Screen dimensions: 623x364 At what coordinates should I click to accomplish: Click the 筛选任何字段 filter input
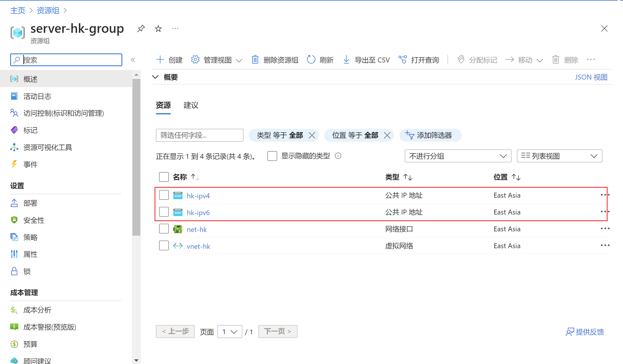coord(200,135)
